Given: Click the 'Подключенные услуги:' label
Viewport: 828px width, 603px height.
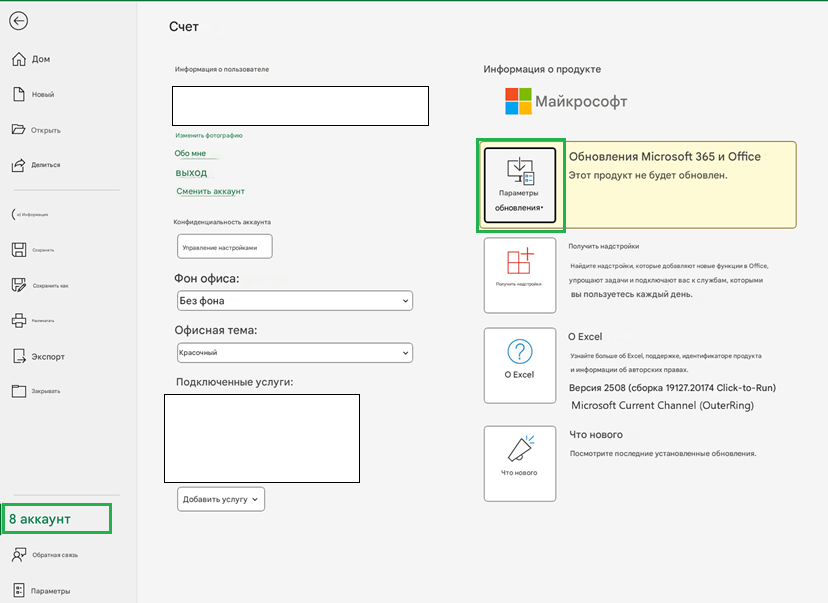Looking at the screenshot, I should tap(234, 382).
